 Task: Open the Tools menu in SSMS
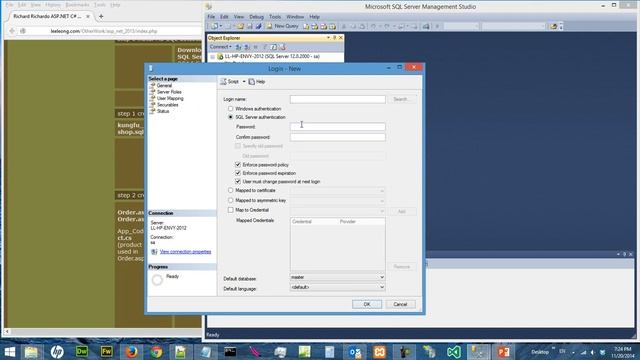pos(275,17)
